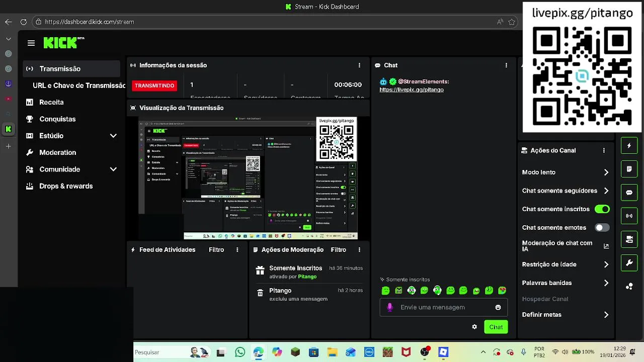This screenshot has height=362, width=644.
Task: Open Filtro in Ações de Moderação
Action: (339, 250)
